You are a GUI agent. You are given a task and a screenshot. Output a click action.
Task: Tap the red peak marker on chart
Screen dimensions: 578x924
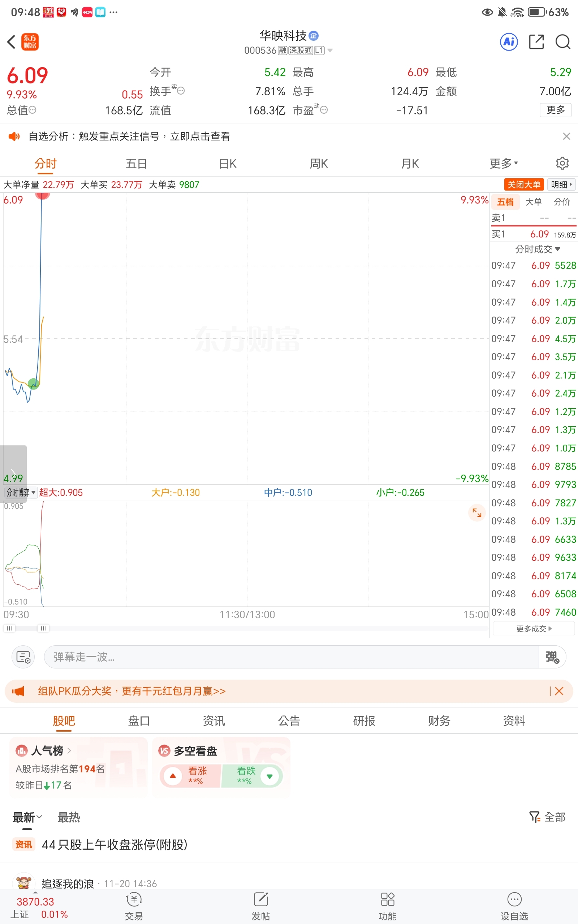point(42,195)
